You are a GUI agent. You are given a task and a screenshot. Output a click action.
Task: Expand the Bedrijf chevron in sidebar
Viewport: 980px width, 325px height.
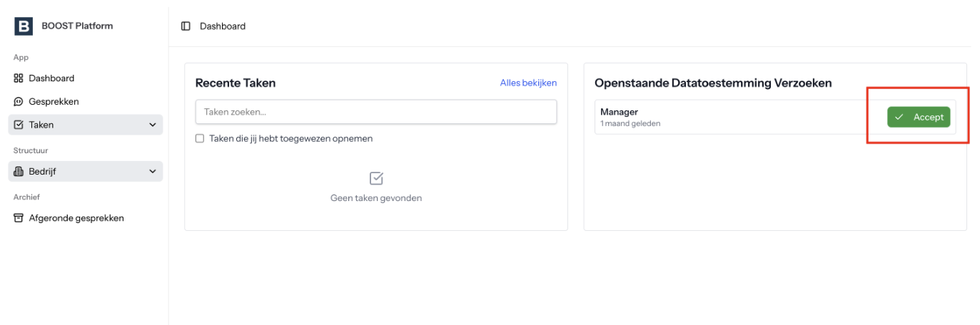coord(152,172)
